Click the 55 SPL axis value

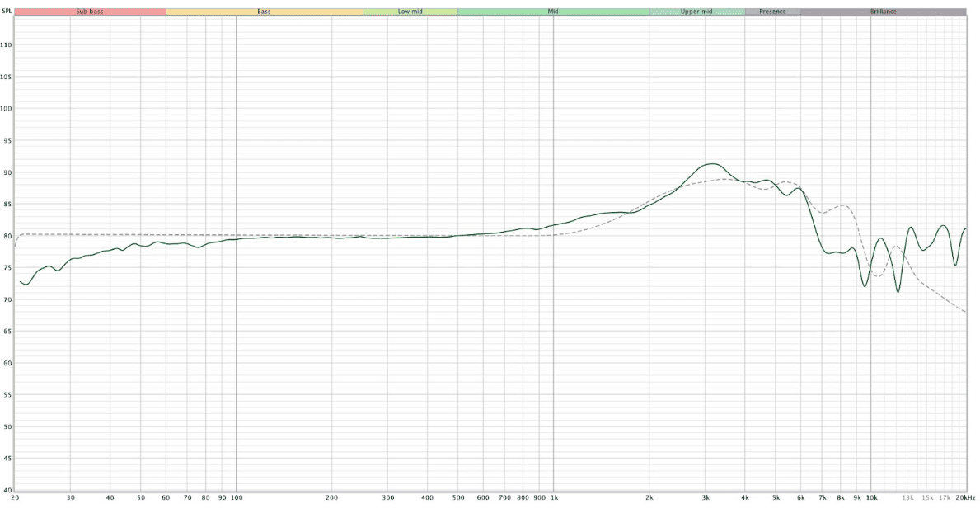point(7,395)
